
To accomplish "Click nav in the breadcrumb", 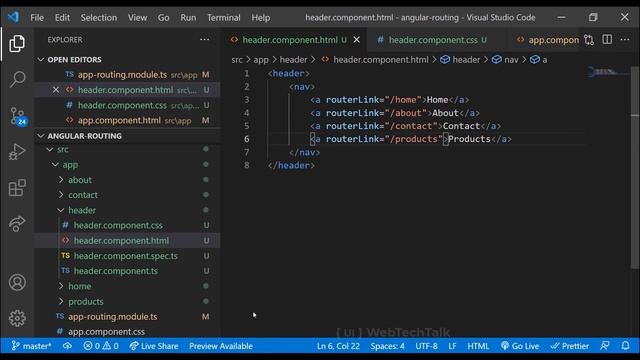I will click(x=511, y=60).
